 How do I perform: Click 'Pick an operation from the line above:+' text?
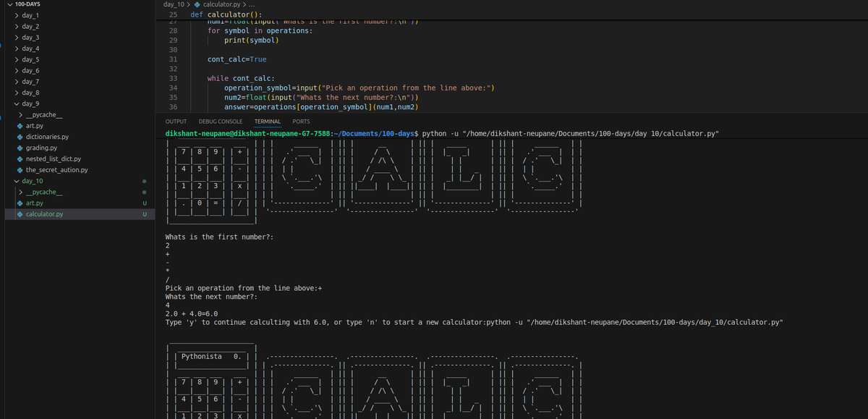point(244,288)
